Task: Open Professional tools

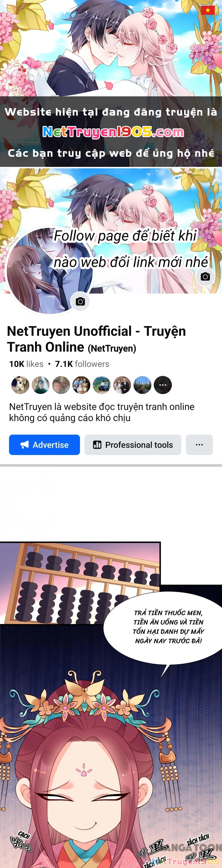Action: tap(133, 445)
